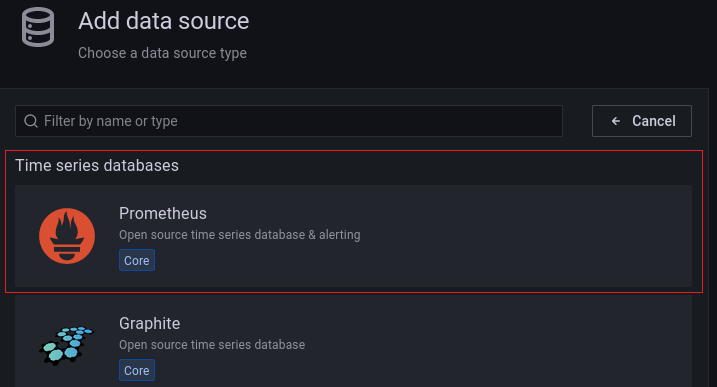Cancel adding a data source
This screenshot has height=387, width=717.
tap(642, 121)
